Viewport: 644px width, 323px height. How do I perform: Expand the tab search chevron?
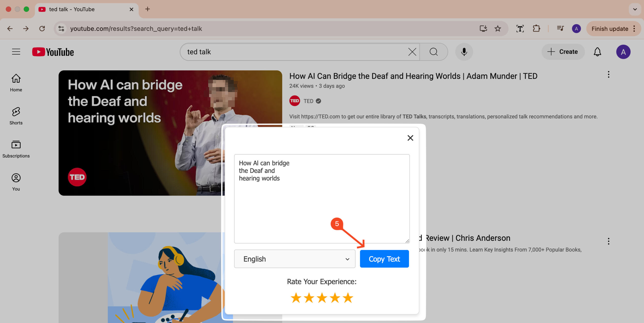[x=635, y=9]
